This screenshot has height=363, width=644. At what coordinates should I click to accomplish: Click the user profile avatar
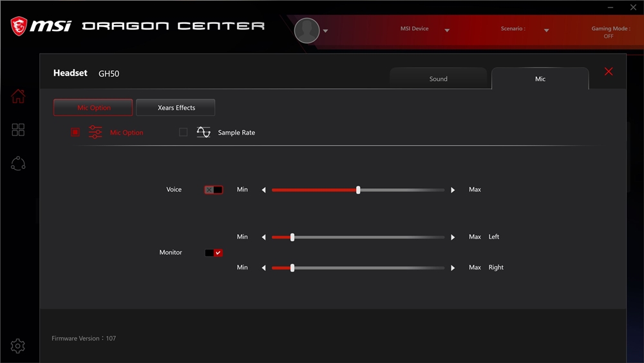pos(307,30)
